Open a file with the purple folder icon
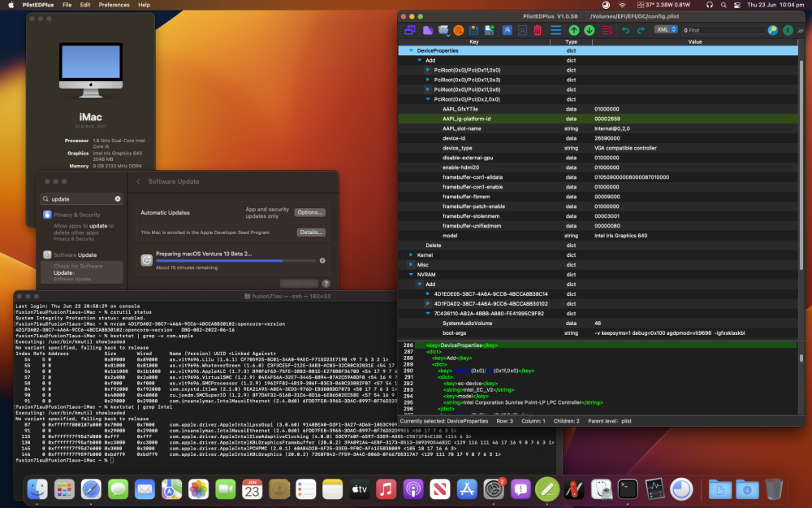Screen dimensions: 812x508 [428, 30]
